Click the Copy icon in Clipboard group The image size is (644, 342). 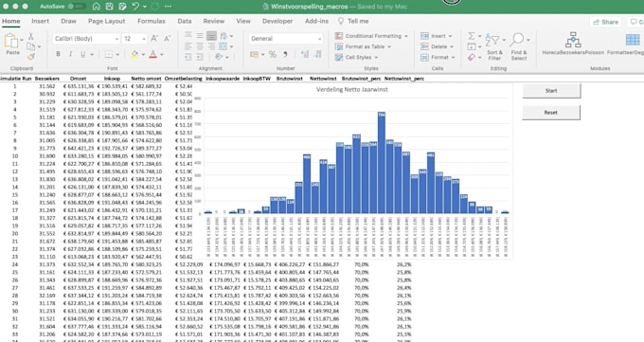[31, 46]
